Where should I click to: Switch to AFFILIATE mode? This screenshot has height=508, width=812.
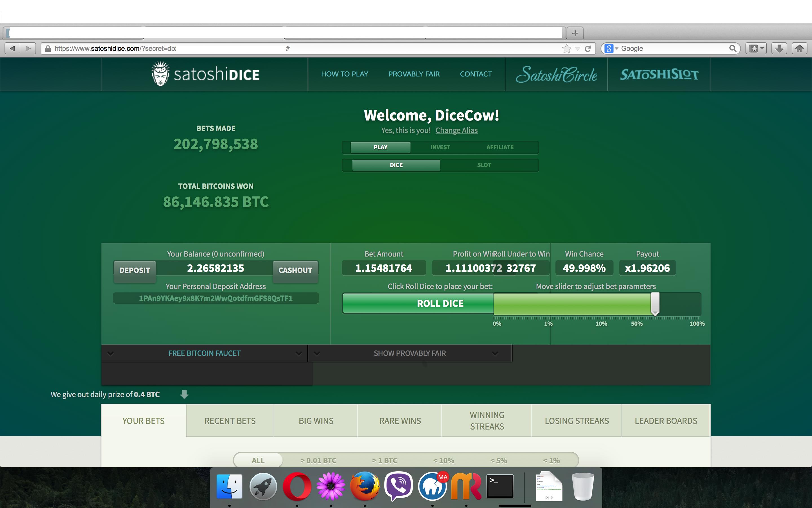pyautogui.click(x=500, y=147)
